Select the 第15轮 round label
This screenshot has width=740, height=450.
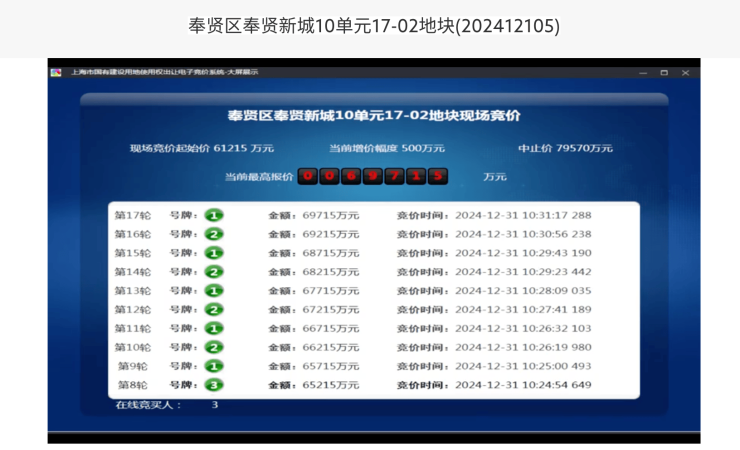[133, 253]
